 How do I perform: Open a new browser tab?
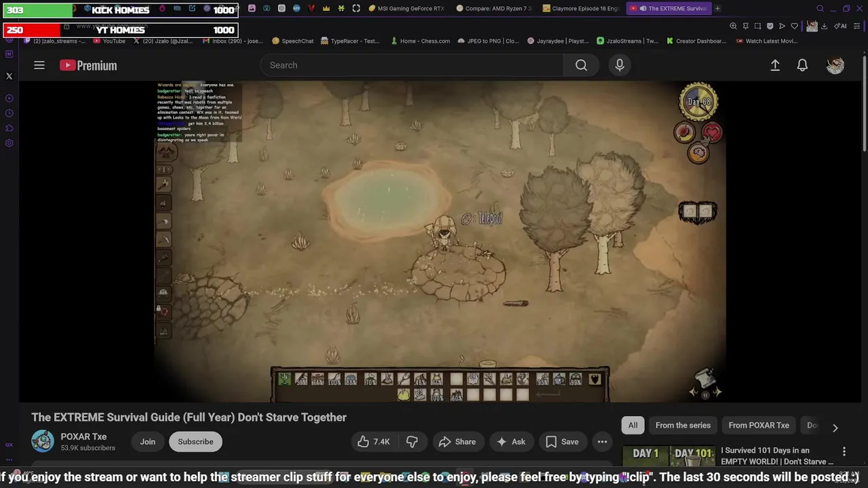pos(717,8)
